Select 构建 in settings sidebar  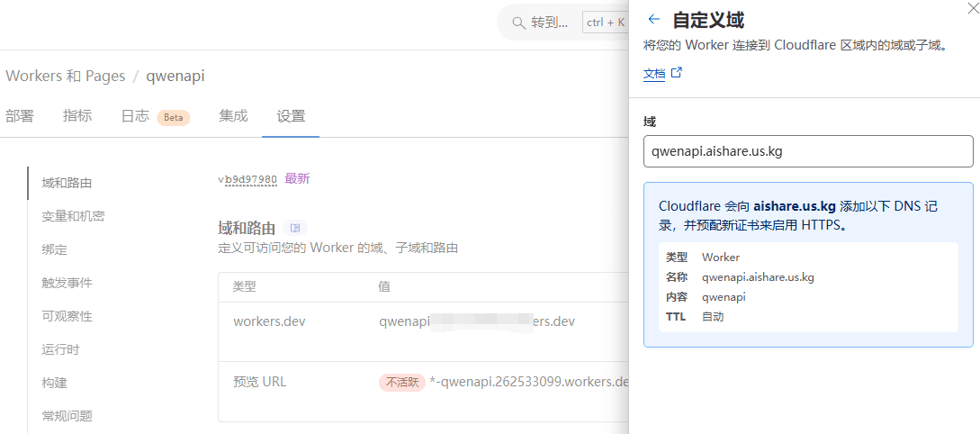pos(54,382)
